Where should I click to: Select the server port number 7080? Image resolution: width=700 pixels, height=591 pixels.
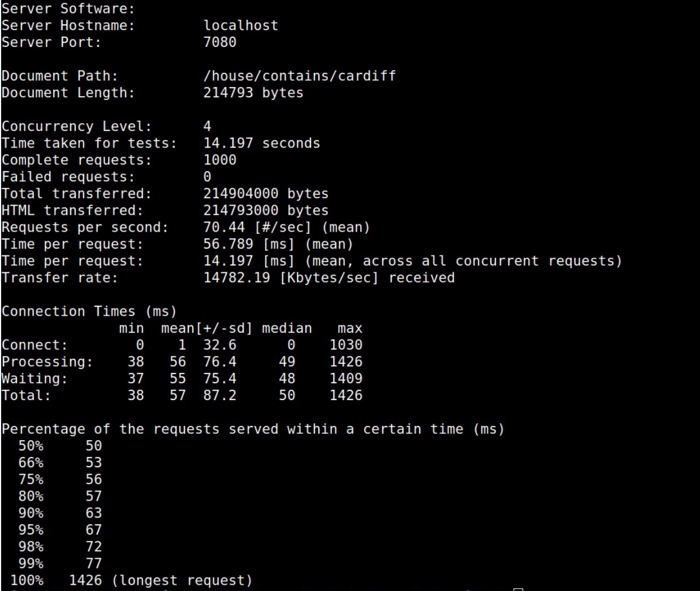click(x=220, y=42)
